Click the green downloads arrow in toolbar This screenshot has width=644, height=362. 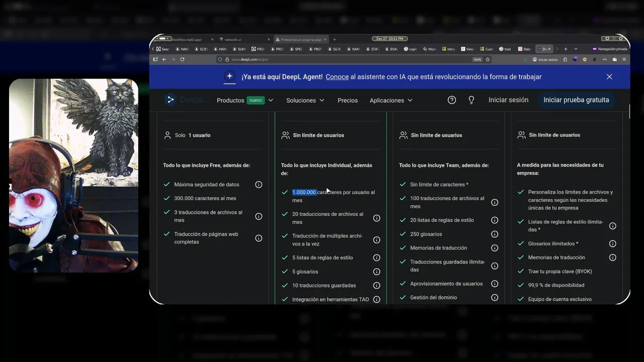click(525, 59)
